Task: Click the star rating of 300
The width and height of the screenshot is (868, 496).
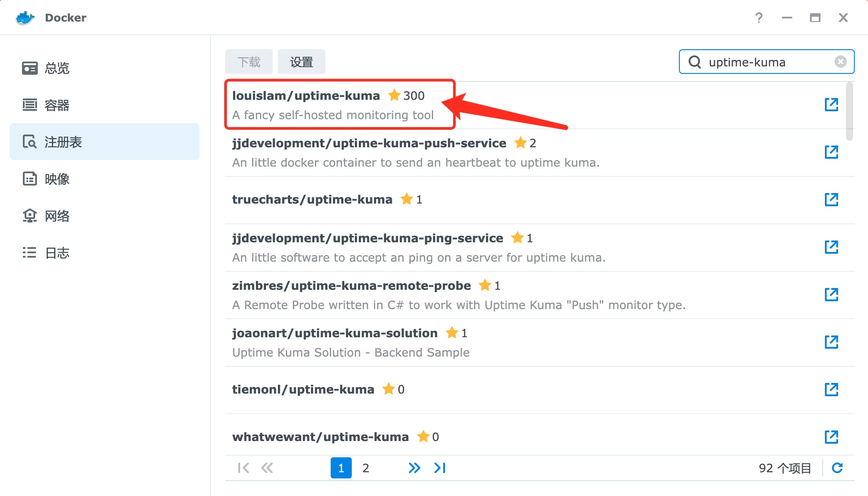Action: [406, 95]
